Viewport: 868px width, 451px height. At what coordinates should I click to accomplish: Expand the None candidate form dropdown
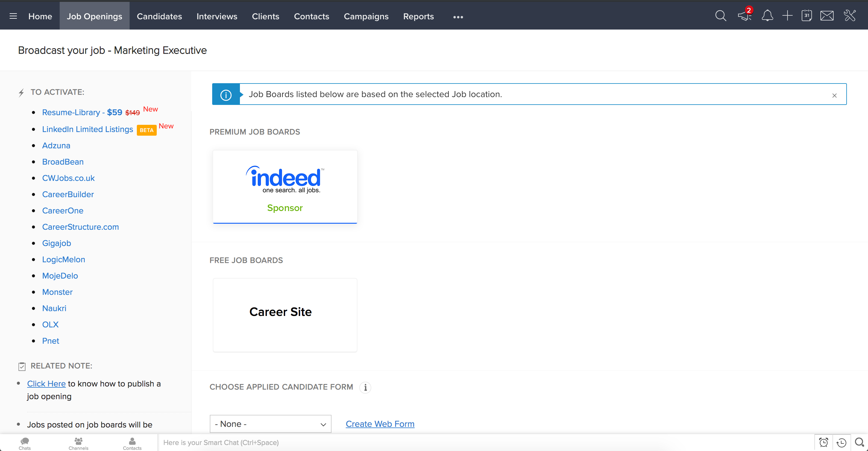pyautogui.click(x=270, y=424)
